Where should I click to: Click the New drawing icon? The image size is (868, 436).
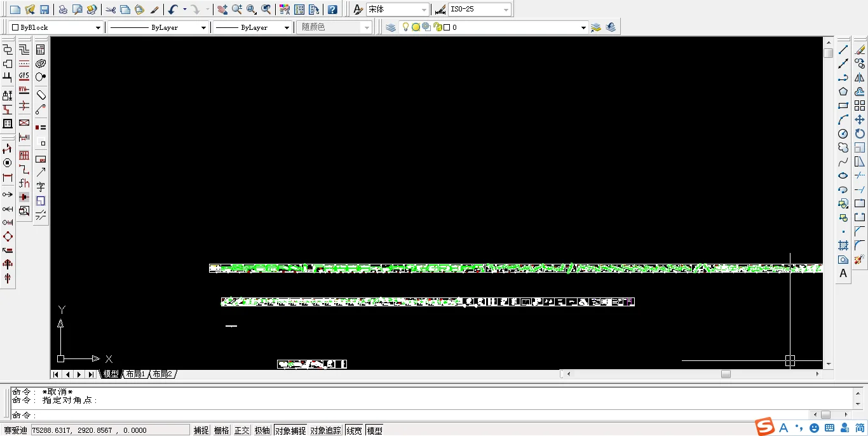[15, 10]
